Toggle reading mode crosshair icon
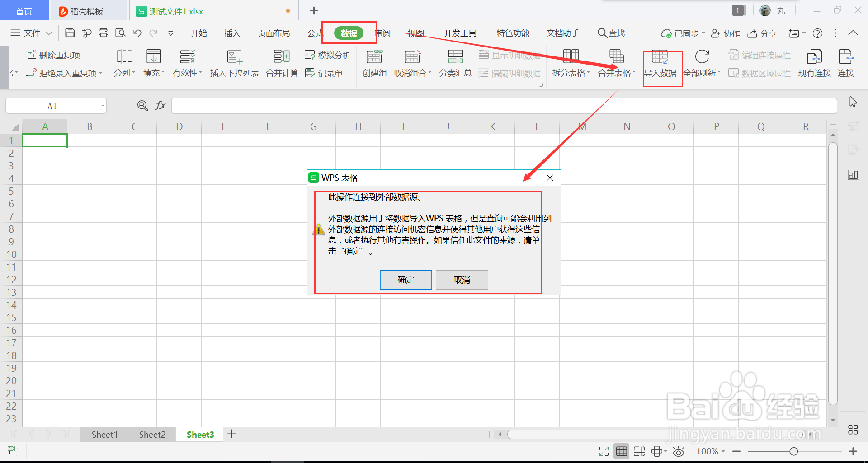Image resolution: width=868 pixels, height=463 pixels. click(659, 451)
